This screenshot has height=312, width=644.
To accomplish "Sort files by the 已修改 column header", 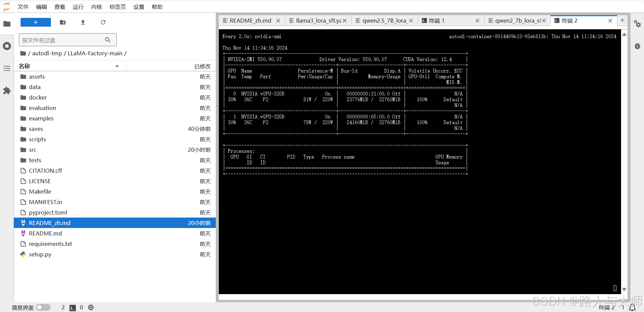I will pos(171,66).
